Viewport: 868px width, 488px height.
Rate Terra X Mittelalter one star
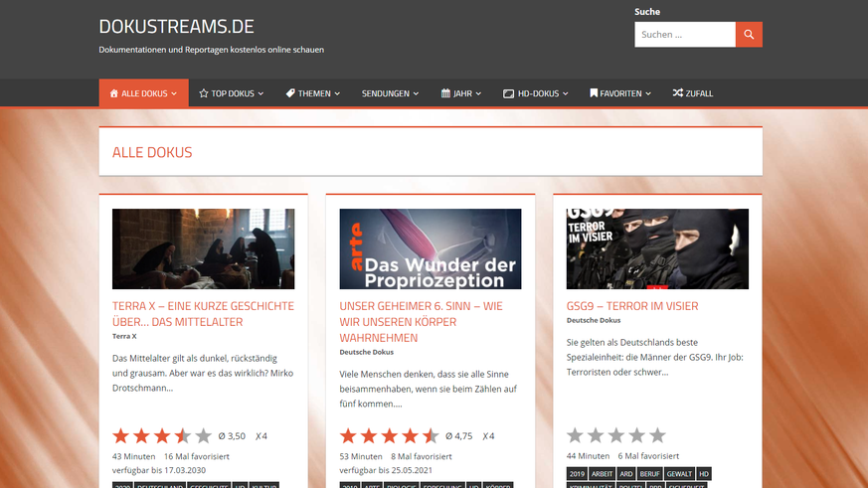[x=120, y=436]
